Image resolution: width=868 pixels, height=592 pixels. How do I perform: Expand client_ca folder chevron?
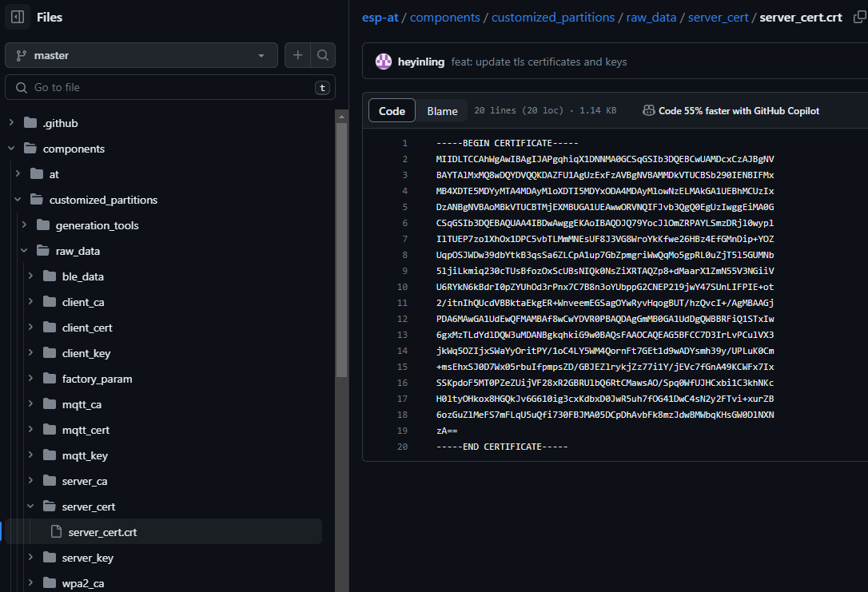pos(31,301)
